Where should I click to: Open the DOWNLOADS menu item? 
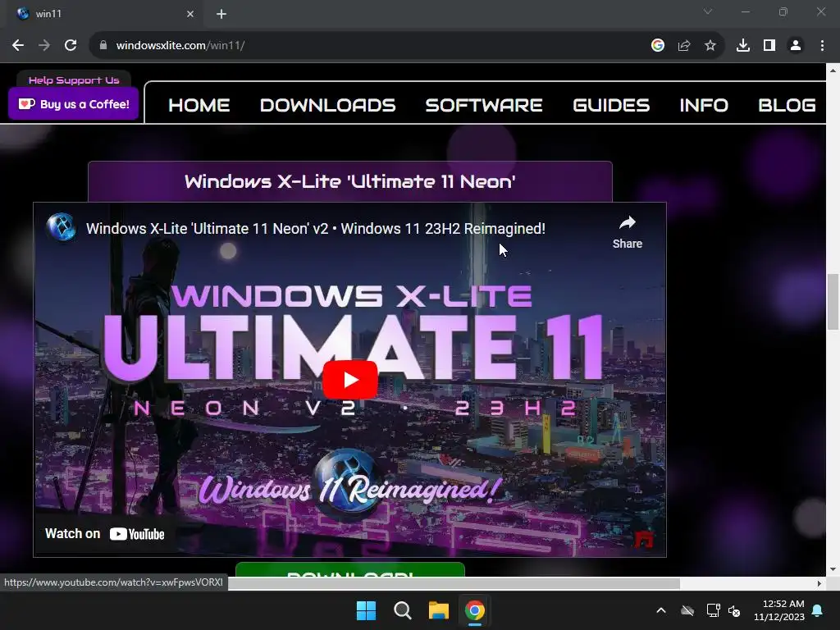[x=327, y=105]
